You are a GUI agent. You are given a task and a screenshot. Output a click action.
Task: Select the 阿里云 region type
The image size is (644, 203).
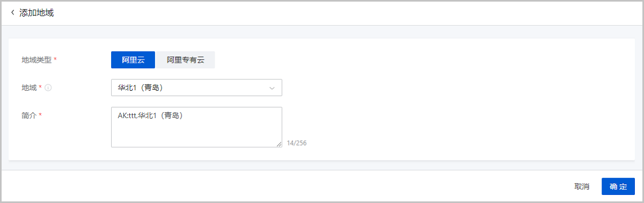[x=133, y=60]
